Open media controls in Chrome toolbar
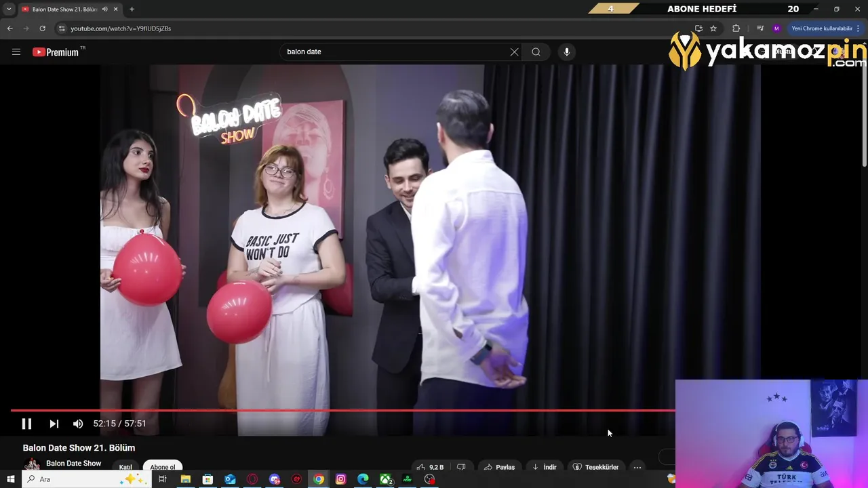 (759, 28)
